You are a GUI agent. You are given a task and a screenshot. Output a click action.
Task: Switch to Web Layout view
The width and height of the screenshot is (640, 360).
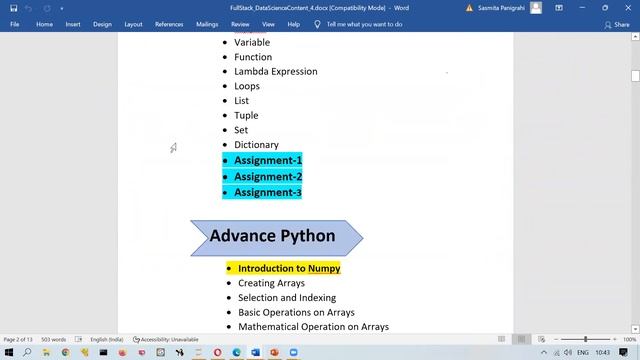point(542,339)
